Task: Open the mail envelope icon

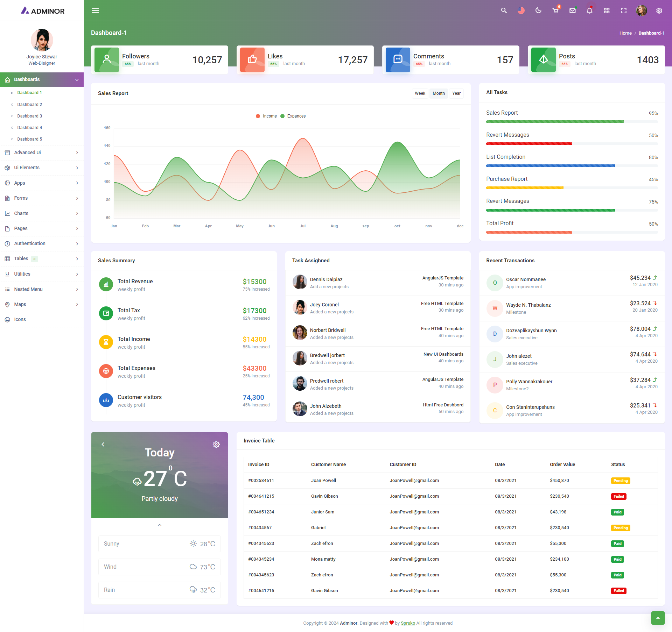Action: point(573,10)
